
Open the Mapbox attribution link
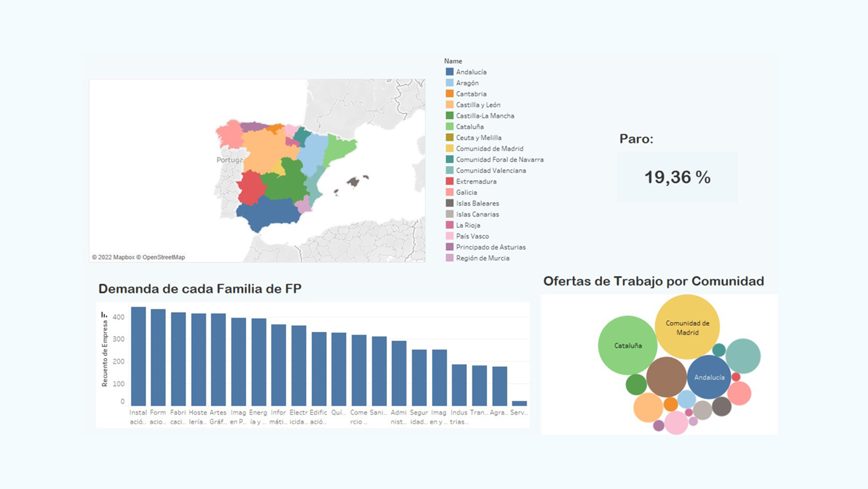tap(123, 258)
